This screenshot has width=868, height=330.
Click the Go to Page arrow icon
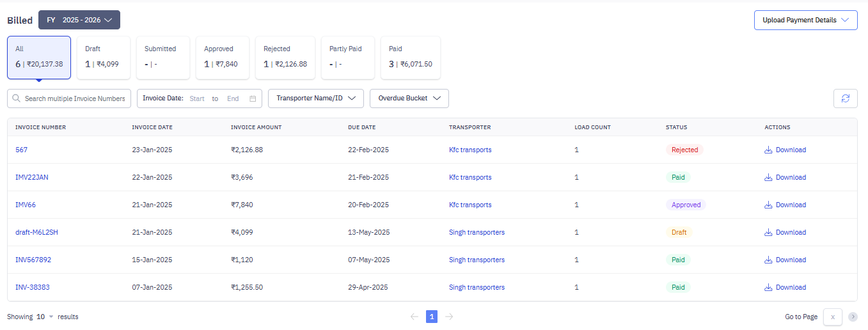tap(853, 317)
